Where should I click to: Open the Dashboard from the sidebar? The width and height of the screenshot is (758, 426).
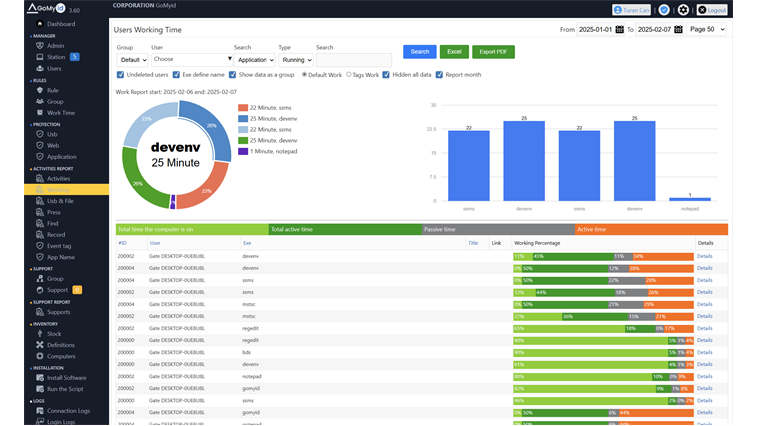point(60,23)
